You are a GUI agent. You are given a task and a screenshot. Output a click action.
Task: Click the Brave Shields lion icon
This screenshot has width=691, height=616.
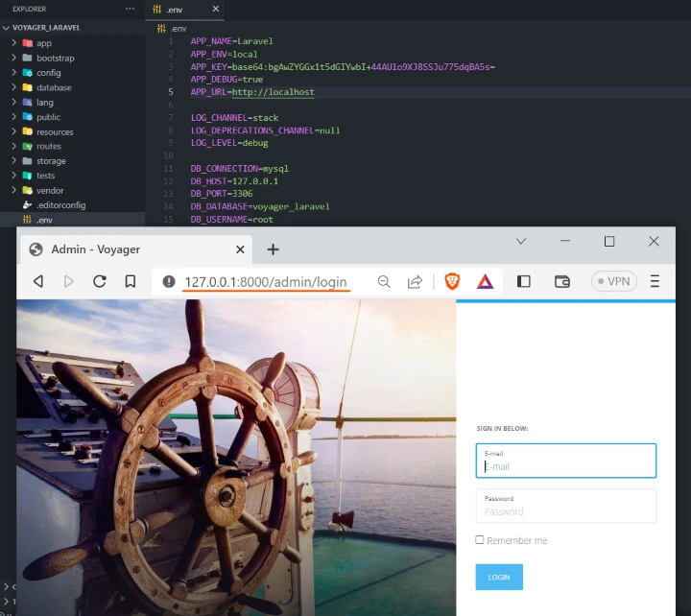(x=453, y=281)
